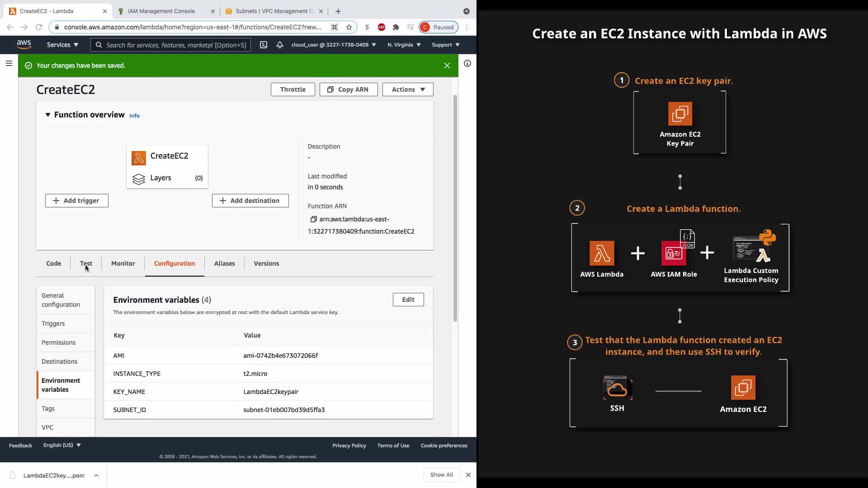
Task: Open the Actions dropdown
Action: point(408,89)
